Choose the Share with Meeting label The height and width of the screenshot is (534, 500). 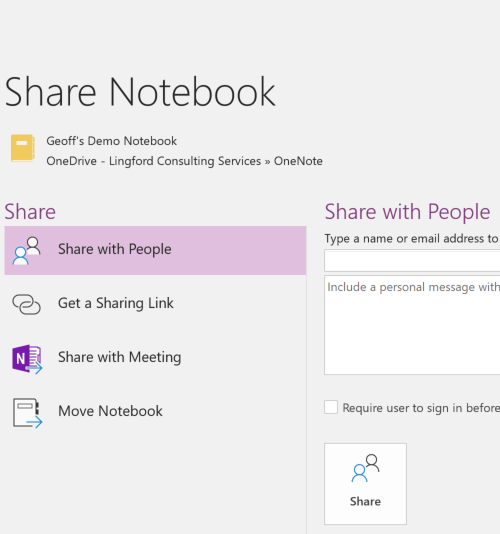click(120, 357)
